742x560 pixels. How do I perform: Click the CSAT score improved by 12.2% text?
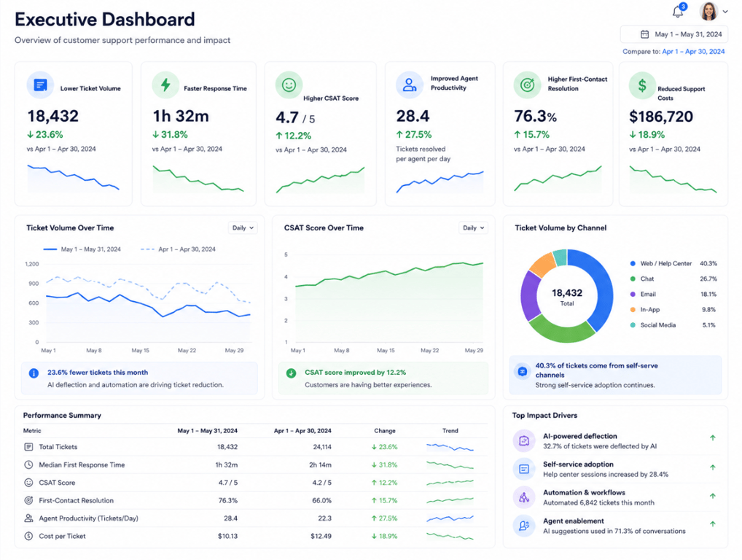coord(356,373)
